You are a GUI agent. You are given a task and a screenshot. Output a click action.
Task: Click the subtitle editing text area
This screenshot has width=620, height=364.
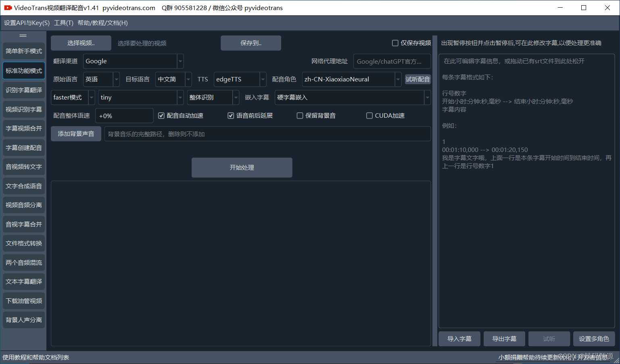click(x=526, y=191)
